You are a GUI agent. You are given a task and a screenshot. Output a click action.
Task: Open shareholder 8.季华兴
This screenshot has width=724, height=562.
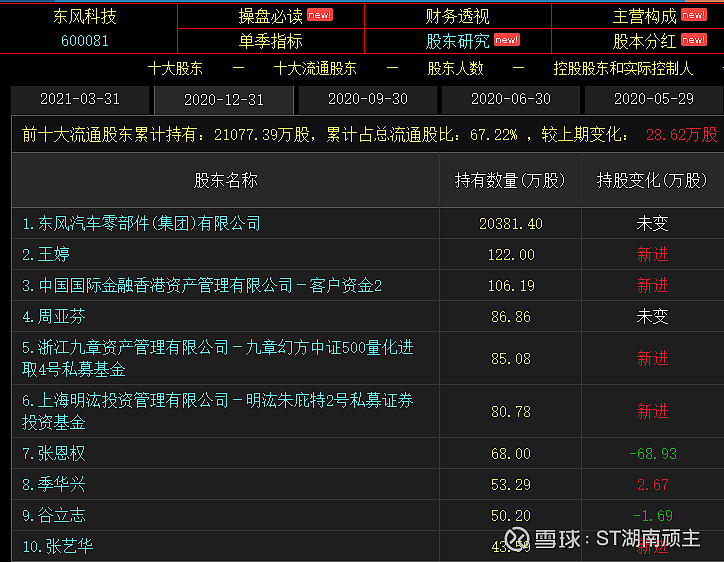(x=54, y=484)
